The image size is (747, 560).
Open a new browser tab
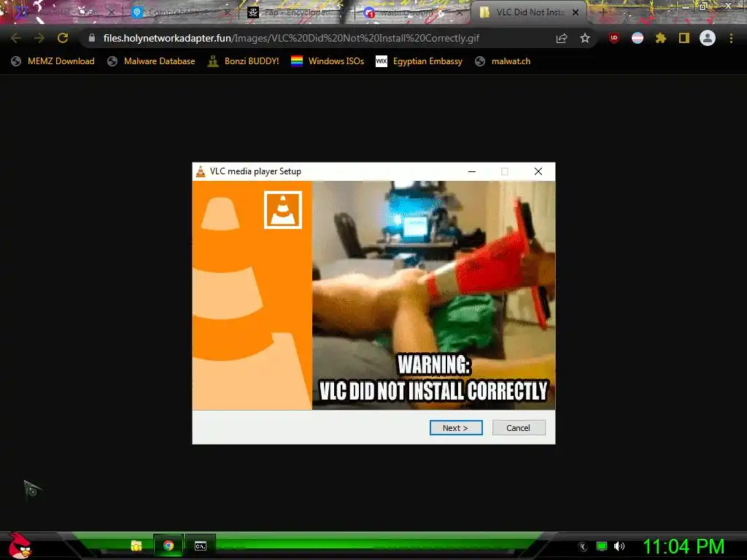pos(603,12)
